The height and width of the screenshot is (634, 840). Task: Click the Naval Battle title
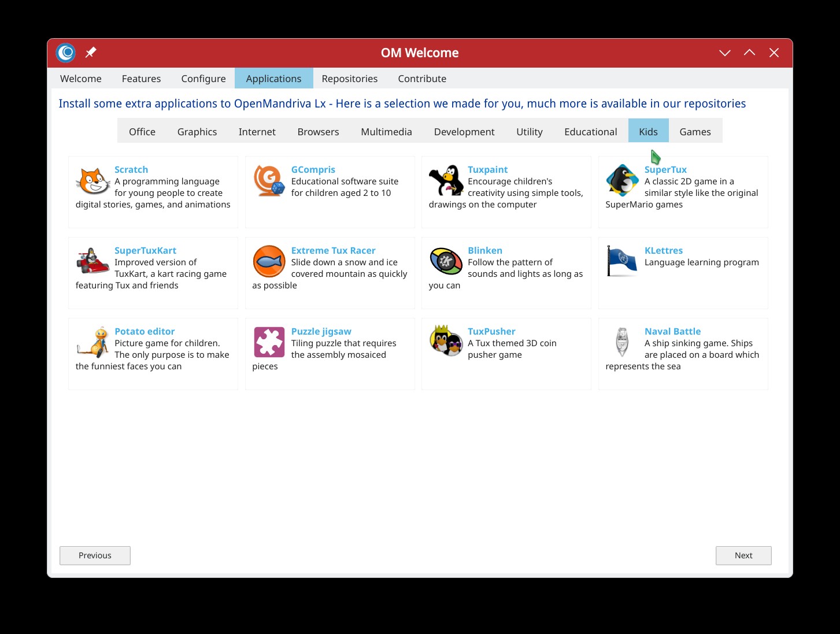tap(672, 331)
